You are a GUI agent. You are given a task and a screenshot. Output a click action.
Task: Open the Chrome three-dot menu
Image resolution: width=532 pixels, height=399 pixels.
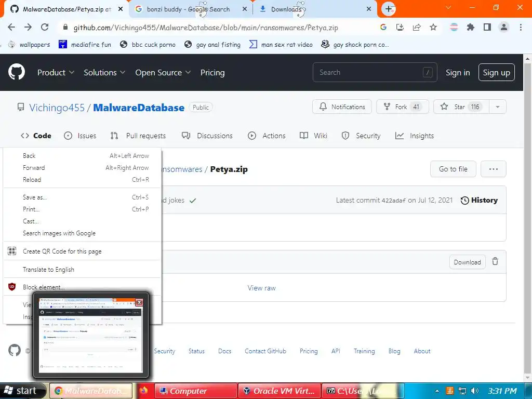[x=521, y=27]
